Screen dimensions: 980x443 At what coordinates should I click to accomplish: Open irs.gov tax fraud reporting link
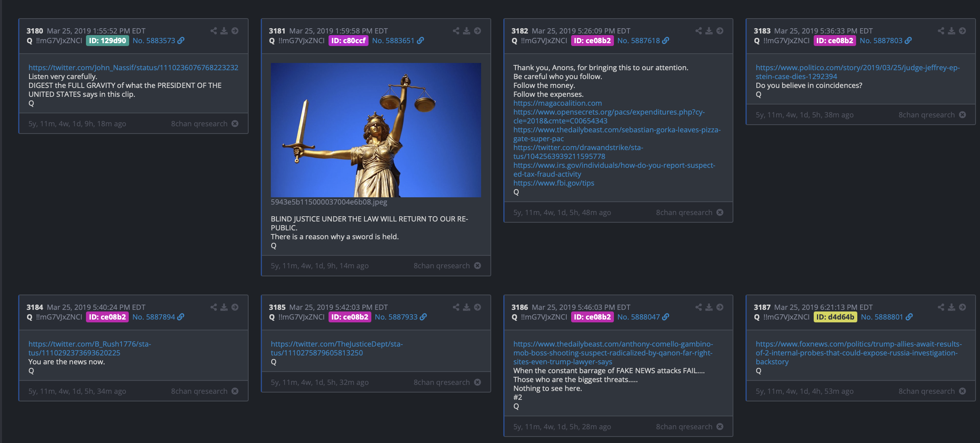(x=614, y=169)
